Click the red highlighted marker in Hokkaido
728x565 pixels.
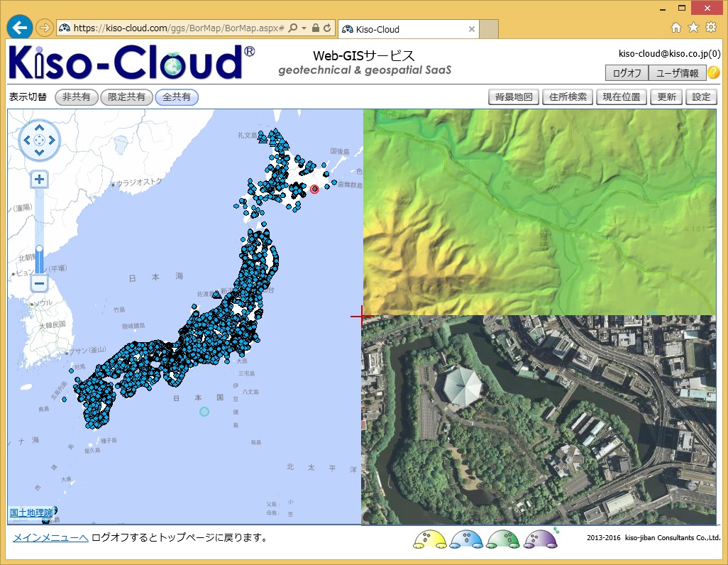[x=314, y=189]
